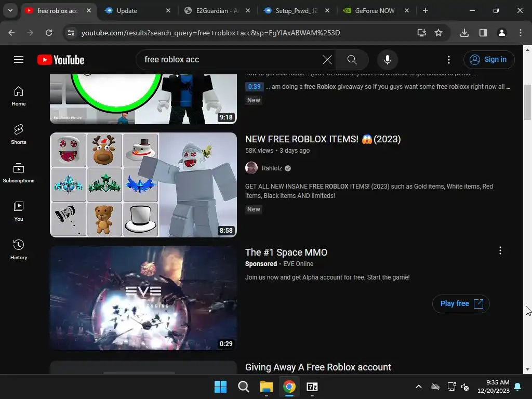Go to Home in the sidebar
This screenshot has height=399, width=532.
[19, 96]
